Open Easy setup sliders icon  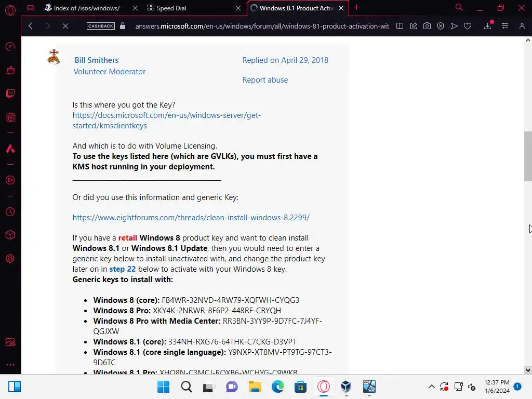pos(505,26)
